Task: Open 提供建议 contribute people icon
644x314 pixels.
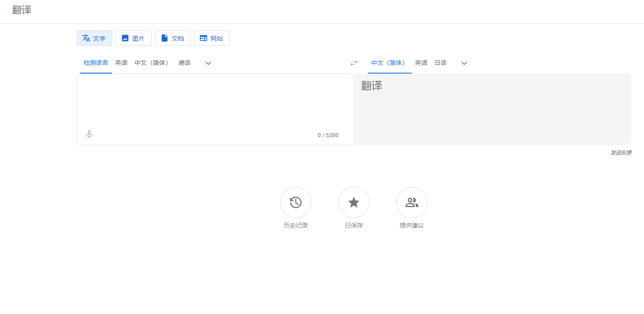Action: [412, 202]
